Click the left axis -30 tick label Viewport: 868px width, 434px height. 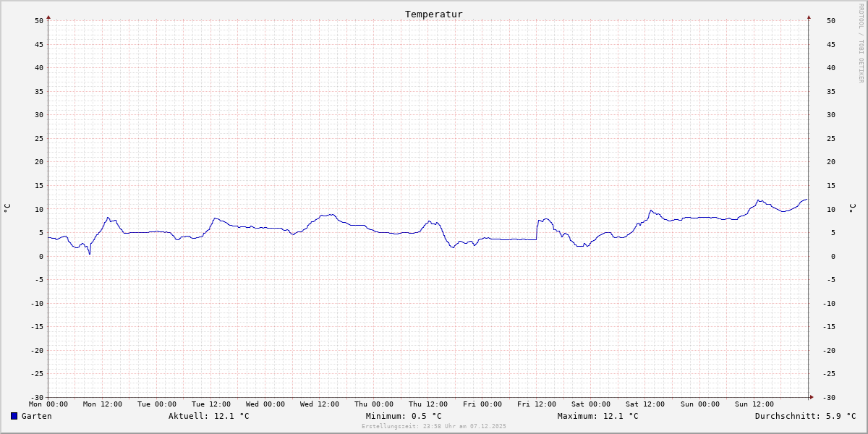38,397
